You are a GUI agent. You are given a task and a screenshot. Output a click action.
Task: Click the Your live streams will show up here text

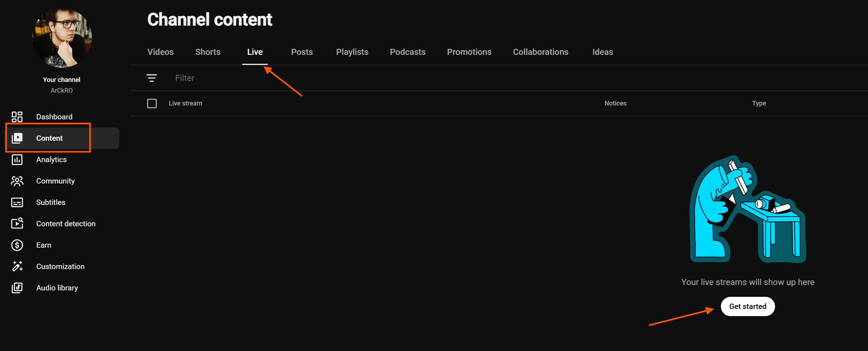pos(748,282)
